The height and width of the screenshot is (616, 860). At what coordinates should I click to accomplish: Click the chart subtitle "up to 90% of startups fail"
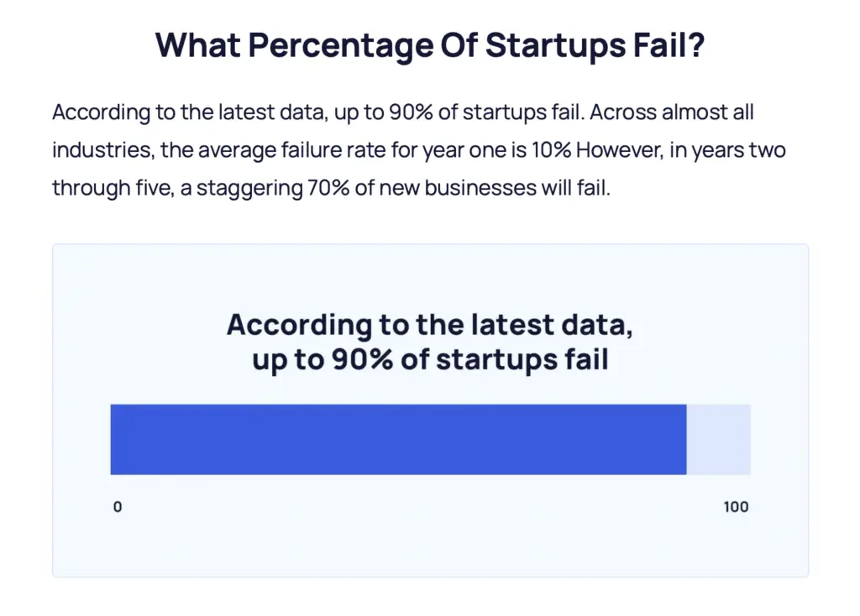click(x=429, y=360)
